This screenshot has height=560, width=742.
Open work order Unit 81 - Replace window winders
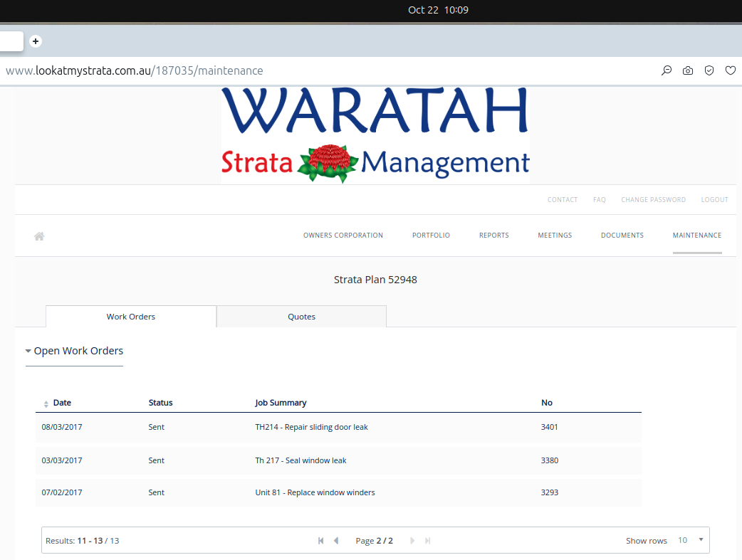(x=315, y=492)
